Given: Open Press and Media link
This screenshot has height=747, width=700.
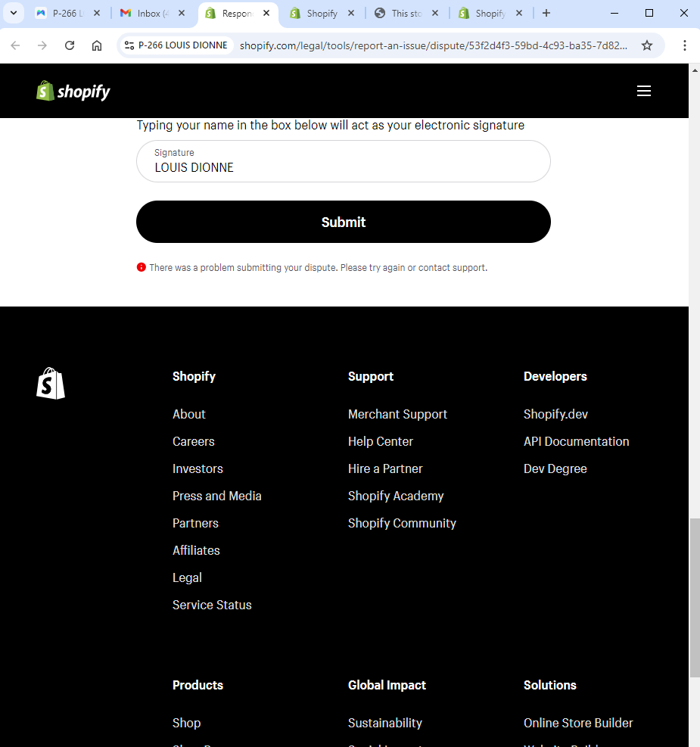Looking at the screenshot, I should click(x=216, y=496).
